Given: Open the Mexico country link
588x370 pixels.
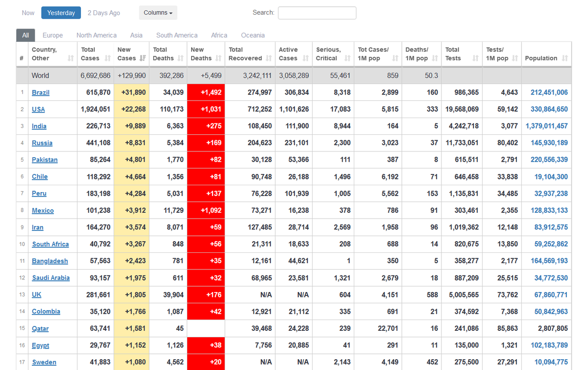Looking at the screenshot, I should [x=43, y=211].
